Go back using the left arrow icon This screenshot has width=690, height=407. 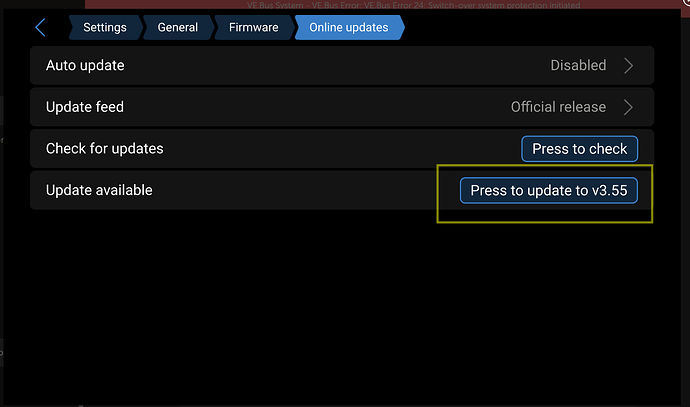point(41,28)
